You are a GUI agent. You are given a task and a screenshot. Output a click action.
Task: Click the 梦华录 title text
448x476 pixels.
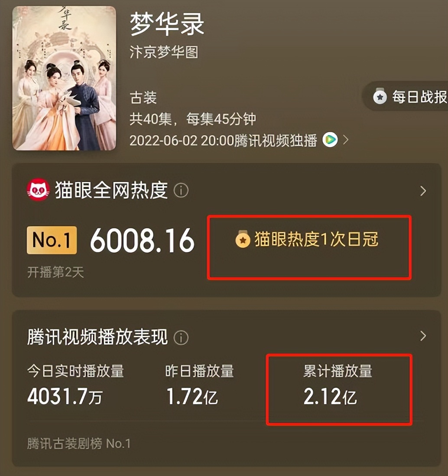(x=167, y=24)
